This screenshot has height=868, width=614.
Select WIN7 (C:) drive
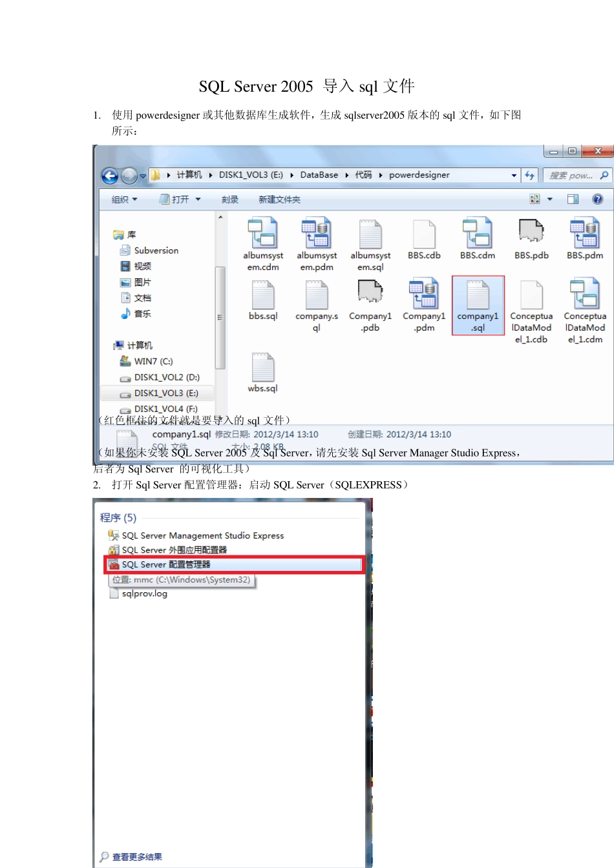tap(147, 362)
